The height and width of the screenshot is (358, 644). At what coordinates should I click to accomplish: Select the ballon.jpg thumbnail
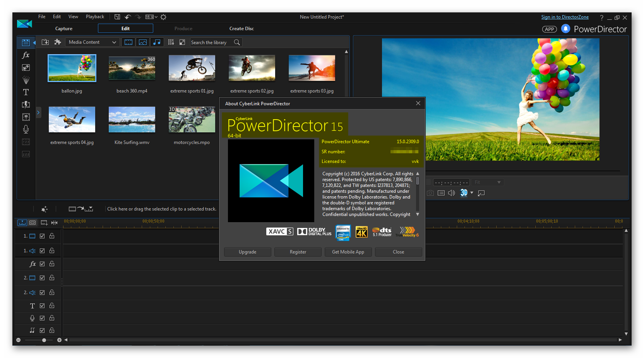(72, 68)
